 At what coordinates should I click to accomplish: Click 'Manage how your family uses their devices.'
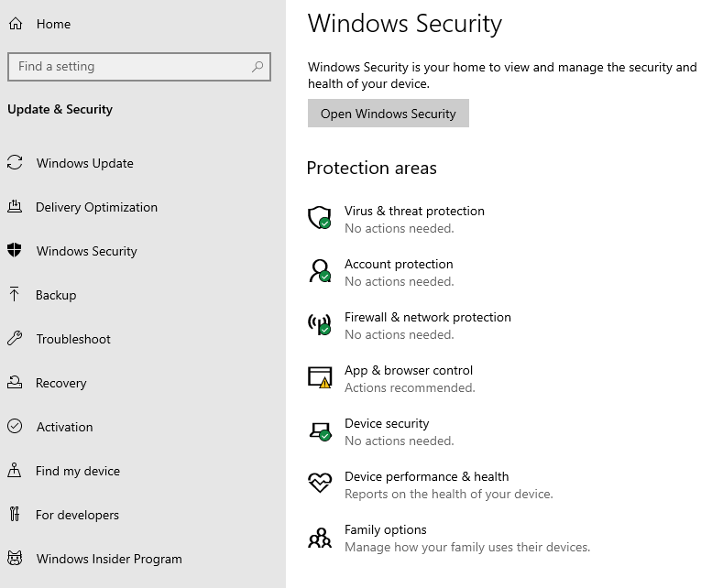[467, 547]
